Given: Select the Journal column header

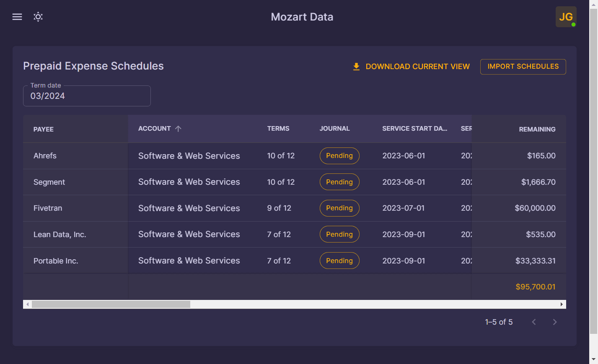Looking at the screenshot, I should (334, 129).
